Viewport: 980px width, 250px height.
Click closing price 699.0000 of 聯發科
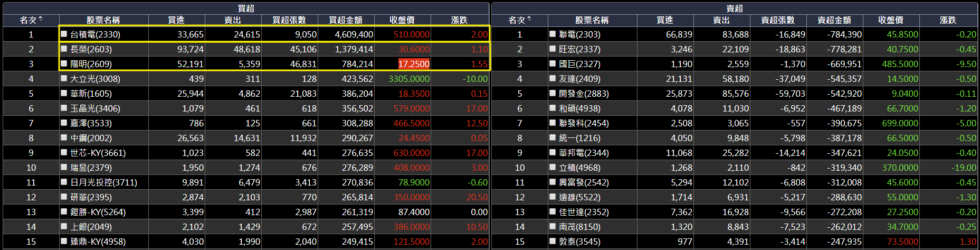(x=900, y=123)
